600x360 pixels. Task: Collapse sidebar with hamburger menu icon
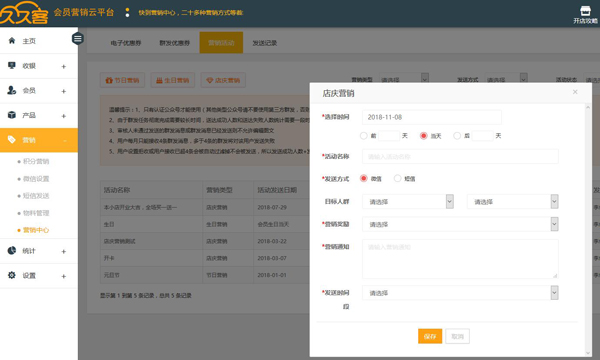(x=78, y=39)
